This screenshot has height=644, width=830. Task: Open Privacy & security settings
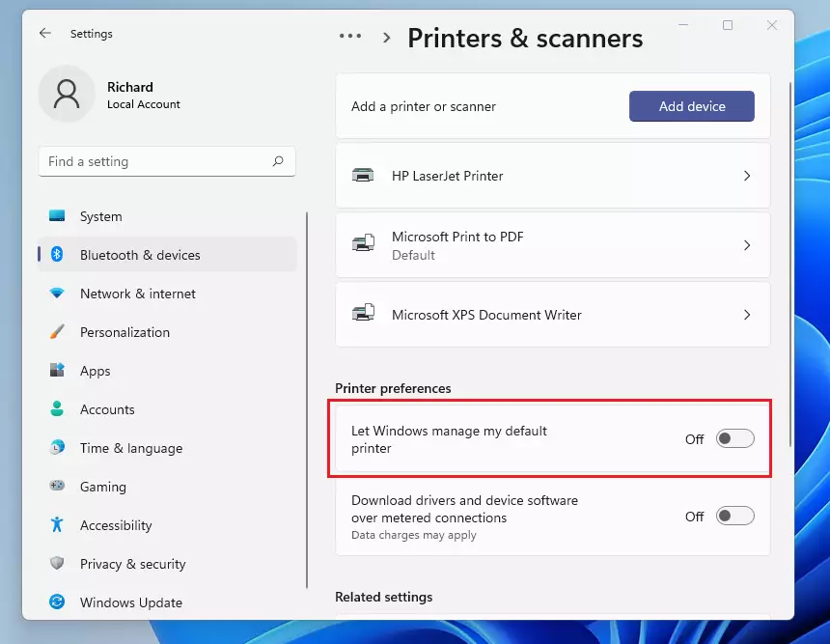pos(167,564)
